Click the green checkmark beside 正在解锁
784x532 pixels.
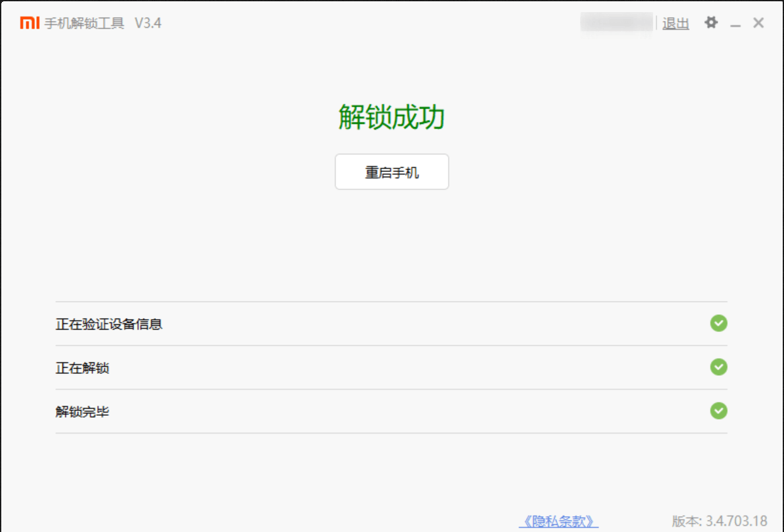(x=719, y=367)
